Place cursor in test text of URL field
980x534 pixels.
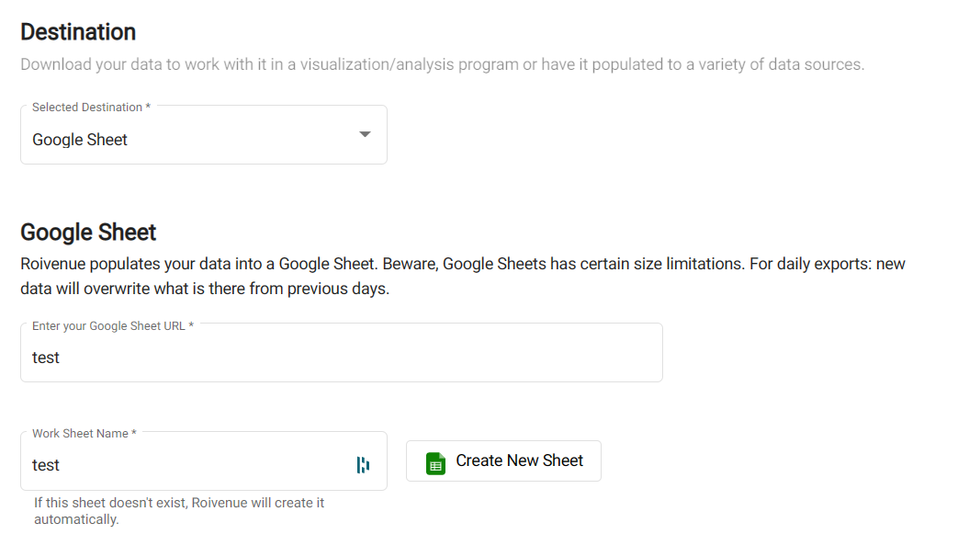(x=46, y=358)
